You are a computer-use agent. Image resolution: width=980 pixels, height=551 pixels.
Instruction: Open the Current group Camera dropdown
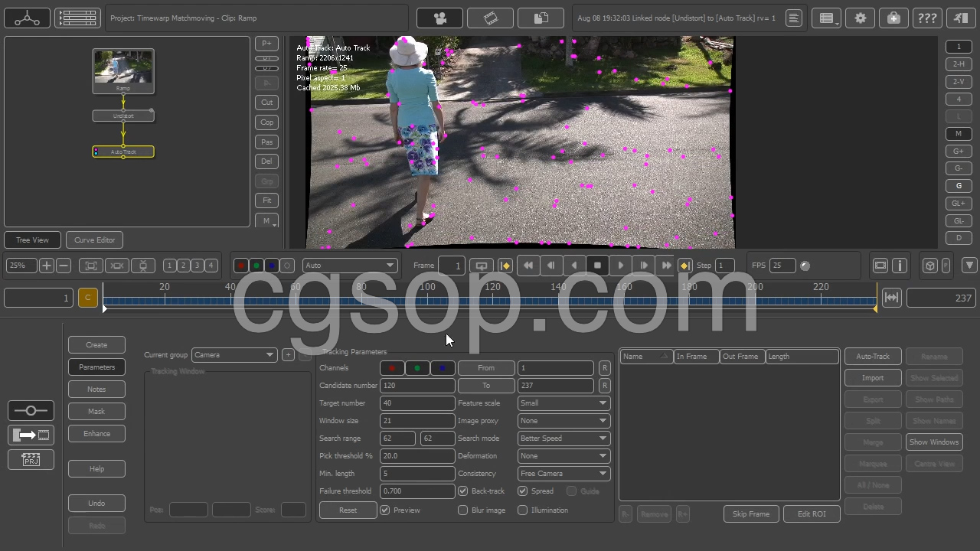[x=234, y=355]
